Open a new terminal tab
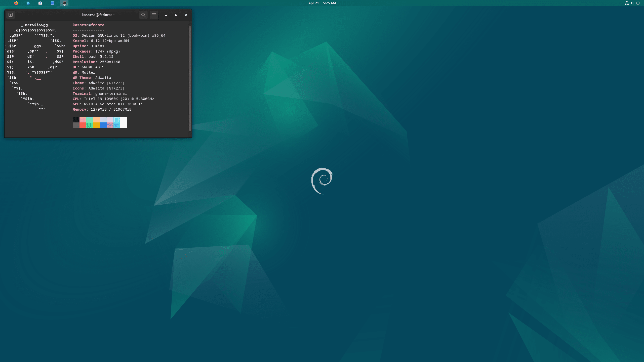Image resolution: width=644 pixels, height=362 pixels. click(11, 15)
